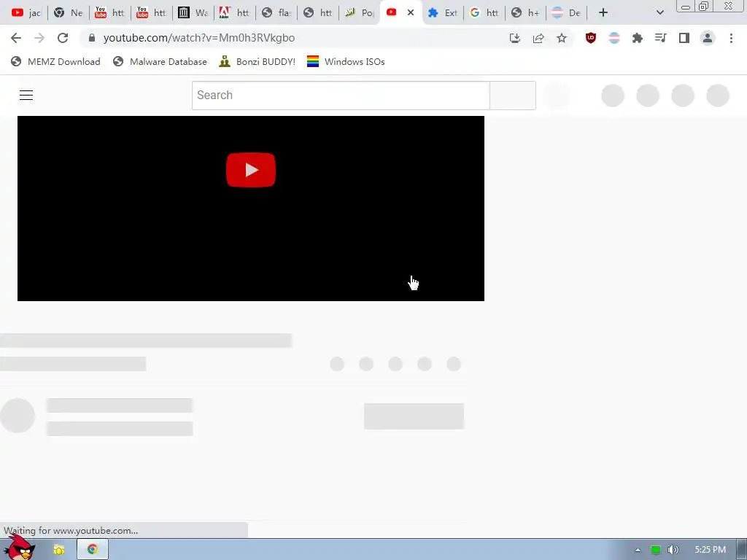Switch to the Google 'htt' tab
747x560 pixels.
point(484,12)
